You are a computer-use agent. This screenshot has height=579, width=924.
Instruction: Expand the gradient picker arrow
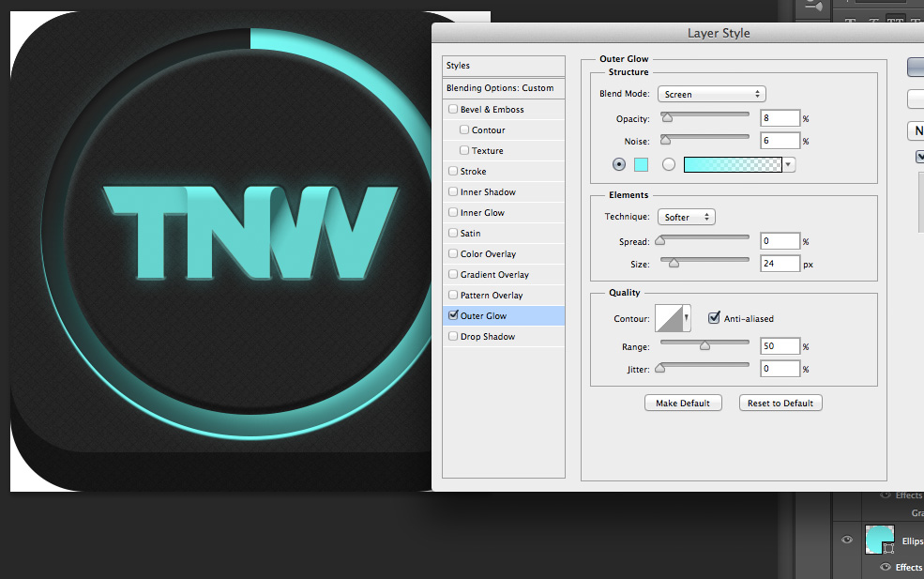click(x=789, y=164)
